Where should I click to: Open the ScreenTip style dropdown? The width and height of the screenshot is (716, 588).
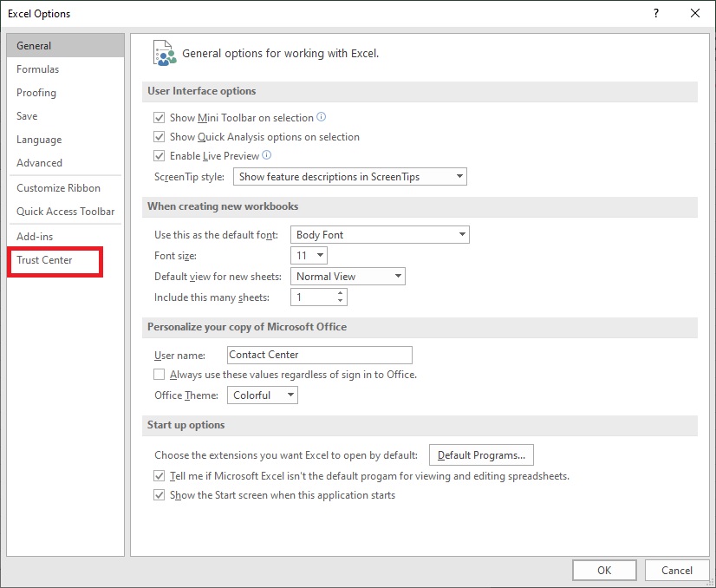coord(350,177)
